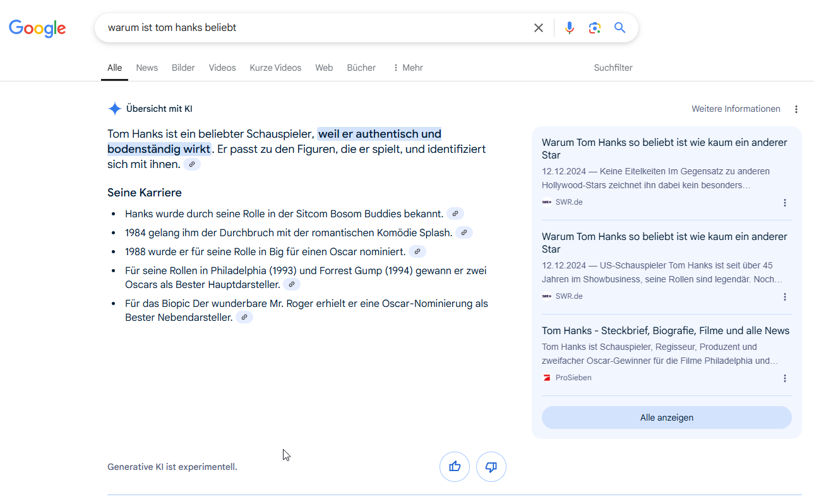Expand the Mehr search categories menu

(408, 68)
